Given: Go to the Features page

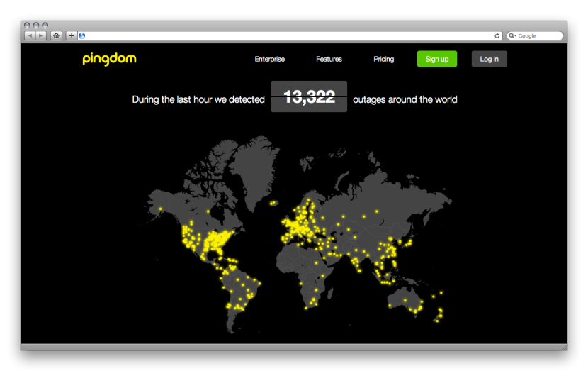Looking at the screenshot, I should pos(329,60).
